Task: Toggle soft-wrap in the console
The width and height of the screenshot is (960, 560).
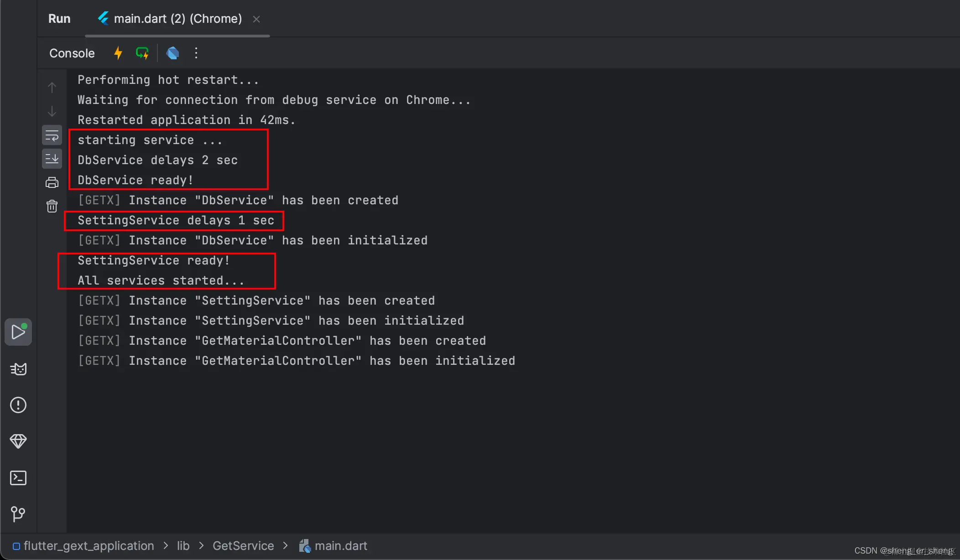Action: 52,135
